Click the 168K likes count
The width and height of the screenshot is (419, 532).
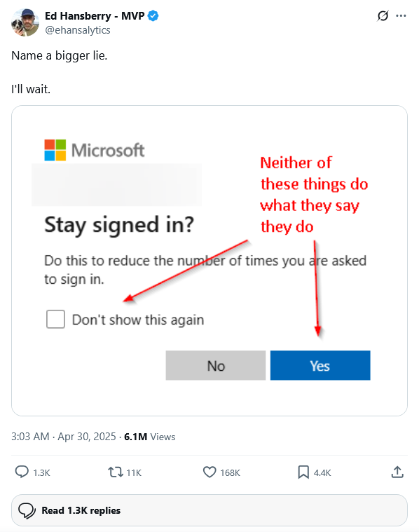(x=230, y=472)
